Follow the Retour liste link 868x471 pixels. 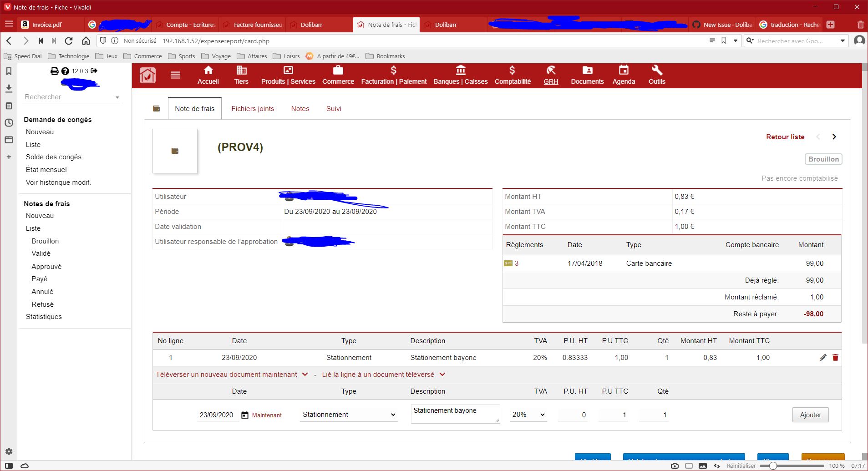[784, 137]
